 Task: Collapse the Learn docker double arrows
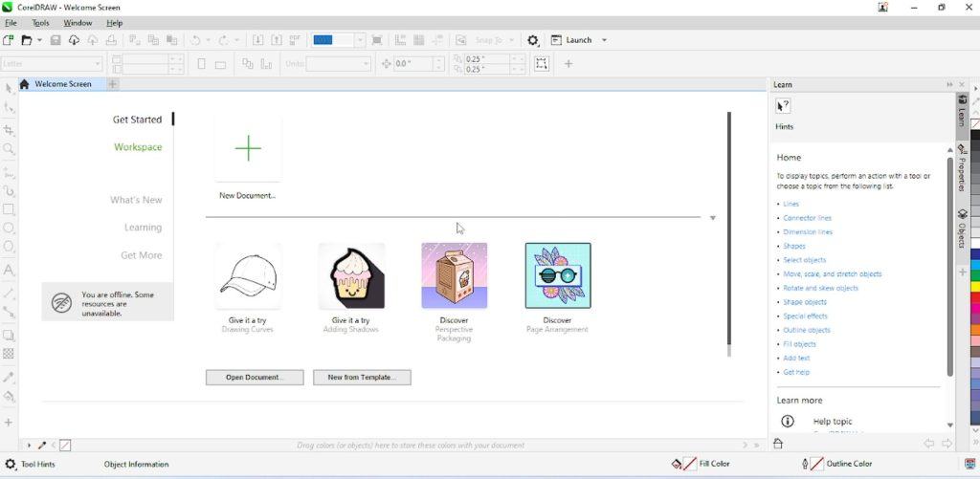click(x=949, y=84)
